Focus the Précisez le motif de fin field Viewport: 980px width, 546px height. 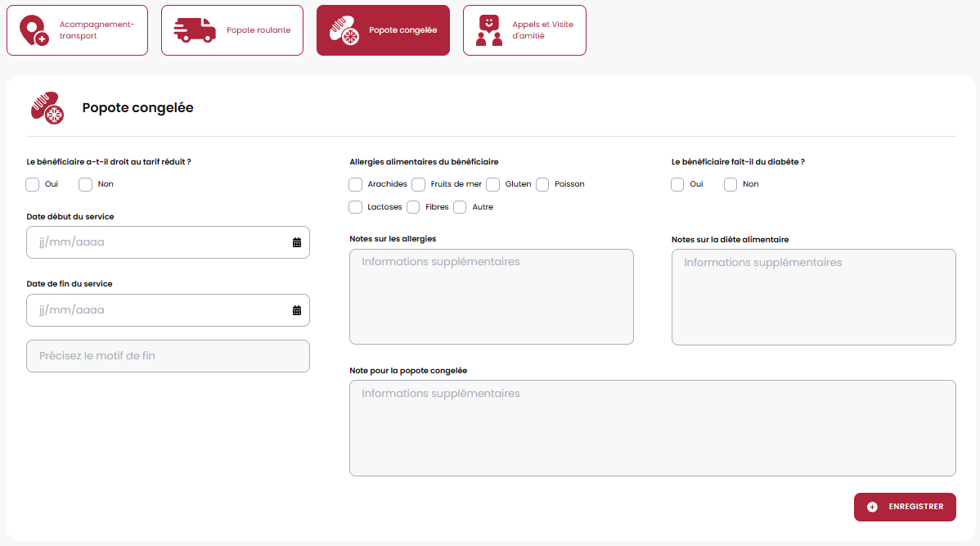click(168, 356)
